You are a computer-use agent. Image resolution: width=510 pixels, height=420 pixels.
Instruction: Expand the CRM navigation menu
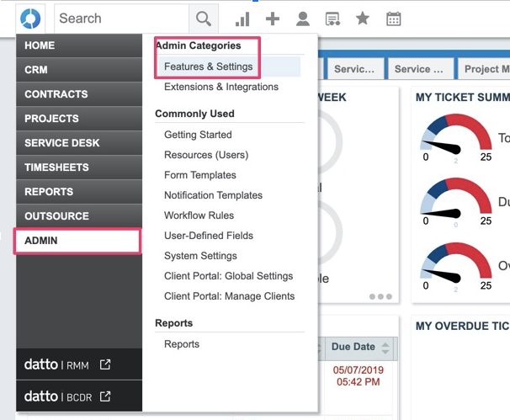[78, 70]
